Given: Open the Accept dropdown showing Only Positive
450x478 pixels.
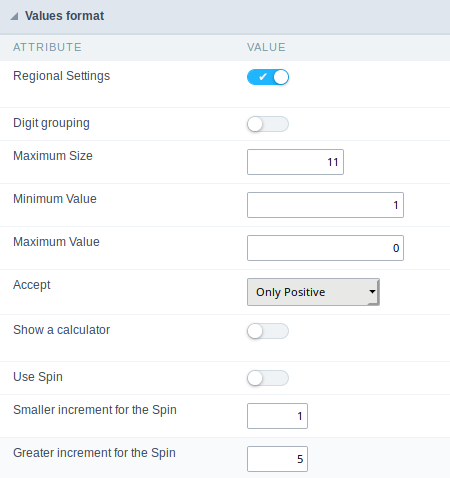Looking at the screenshot, I should [x=313, y=292].
